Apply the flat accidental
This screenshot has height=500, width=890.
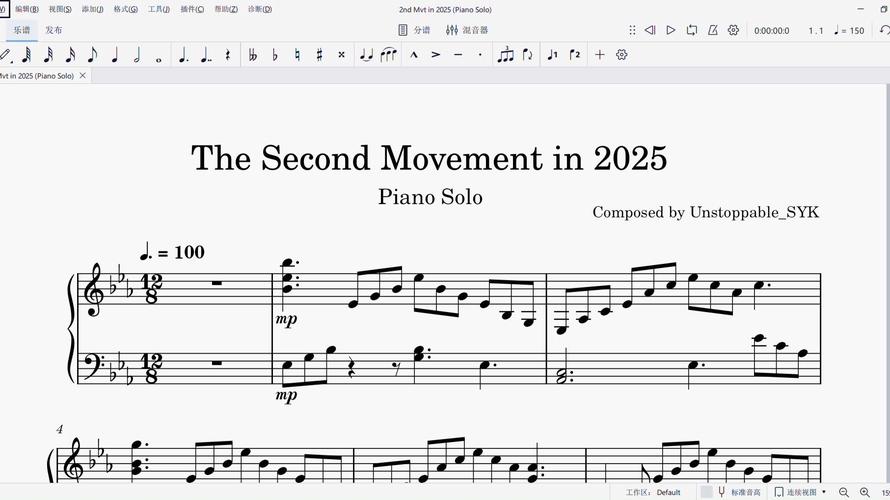pyautogui.click(x=275, y=55)
